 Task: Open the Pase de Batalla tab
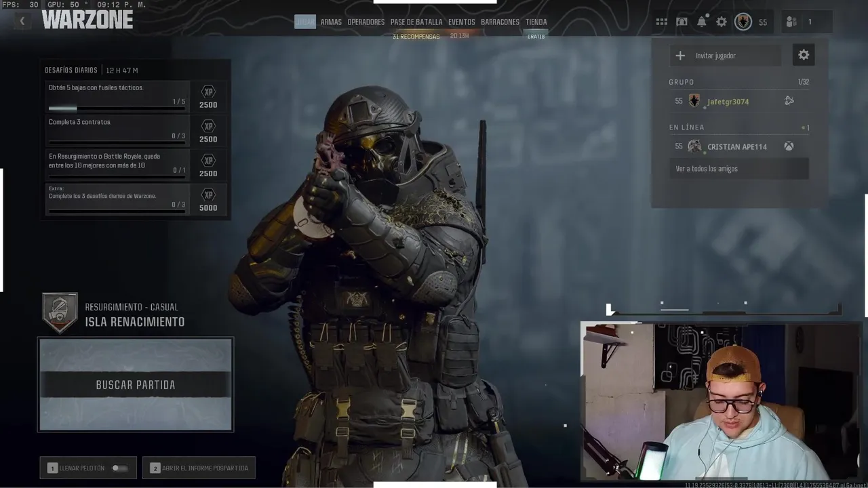click(416, 22)
